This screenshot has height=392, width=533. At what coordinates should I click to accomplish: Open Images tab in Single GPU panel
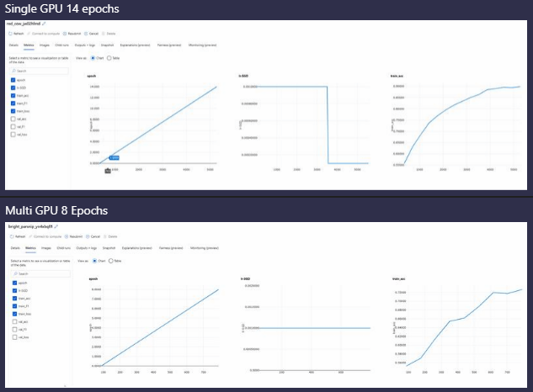44,45
